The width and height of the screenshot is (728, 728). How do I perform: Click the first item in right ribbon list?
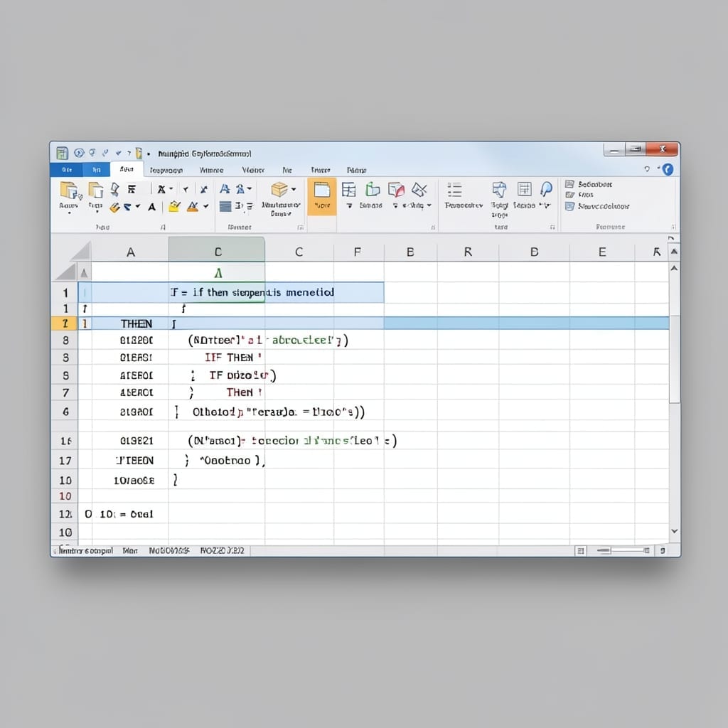(x=589, y=184)
